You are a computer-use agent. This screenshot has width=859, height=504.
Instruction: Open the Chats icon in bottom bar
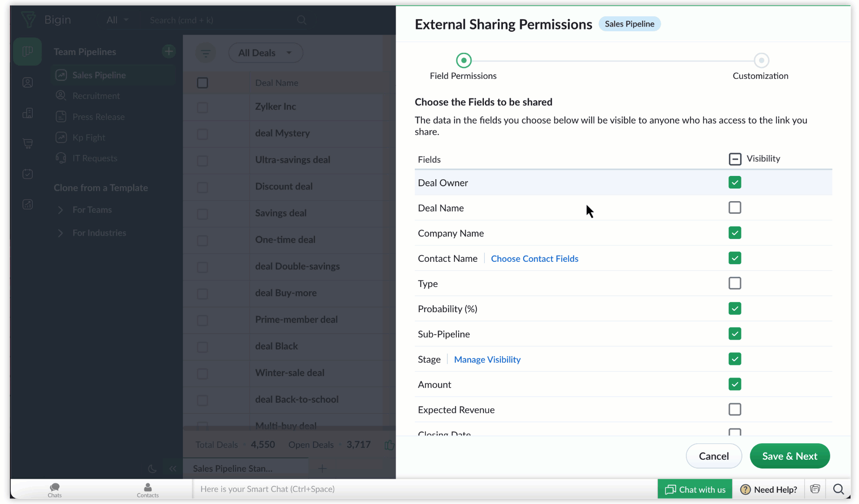pyautogui.click(x=55, y=489)
